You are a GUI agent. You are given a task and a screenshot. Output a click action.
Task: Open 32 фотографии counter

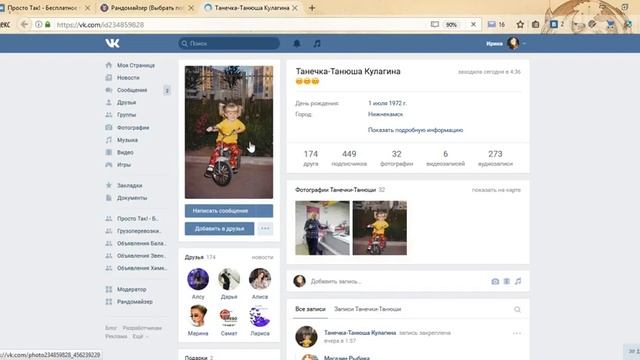point(396,158)
